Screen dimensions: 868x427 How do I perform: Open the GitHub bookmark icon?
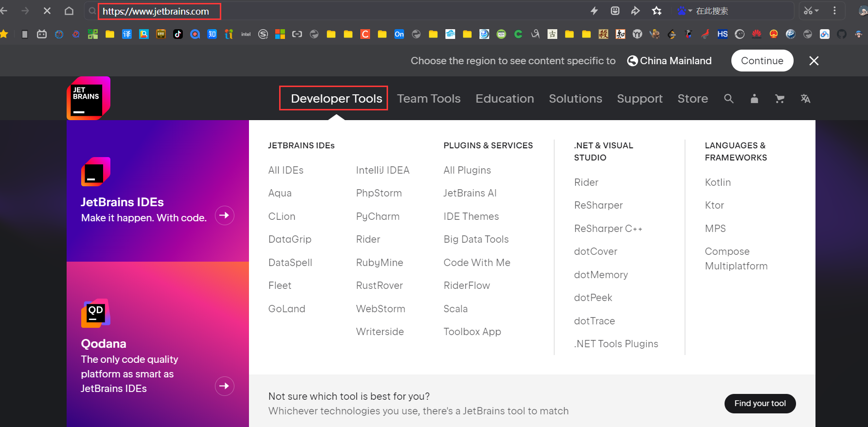(x=842, y=34)
